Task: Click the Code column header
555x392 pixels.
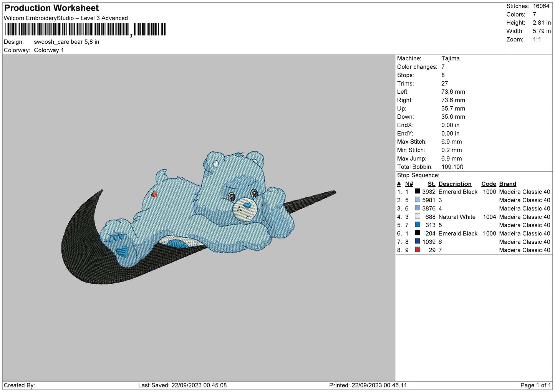Action: point(489,184)
